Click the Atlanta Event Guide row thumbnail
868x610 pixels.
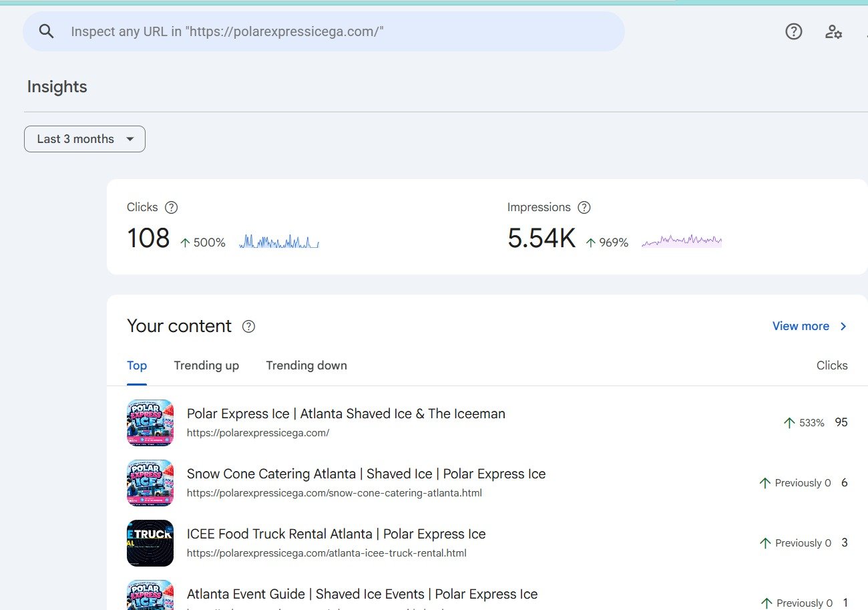150,595
